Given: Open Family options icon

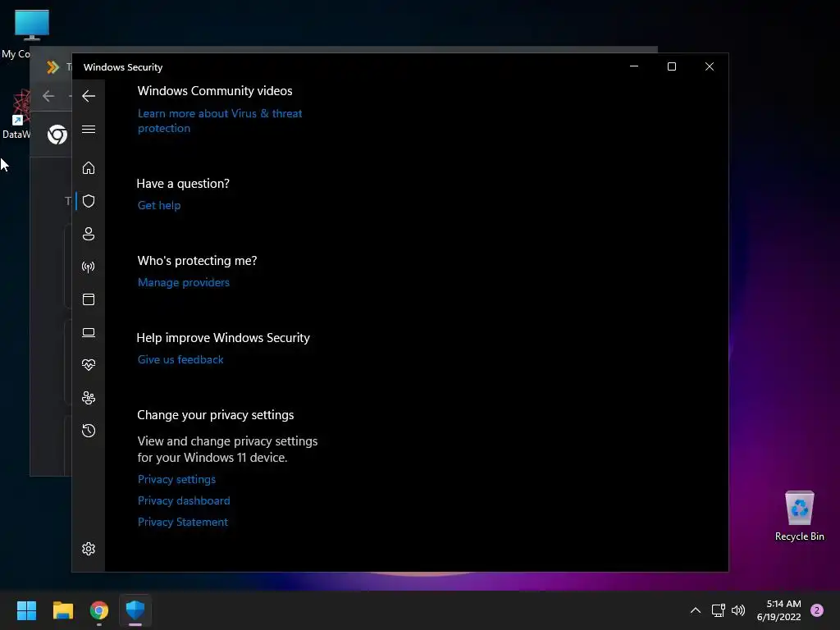Looking at the screenshot, I should [x=89, y=398].
